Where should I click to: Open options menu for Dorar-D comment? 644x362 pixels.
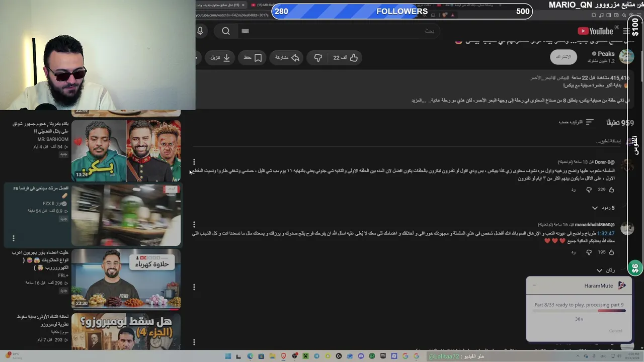coord(194,162)
